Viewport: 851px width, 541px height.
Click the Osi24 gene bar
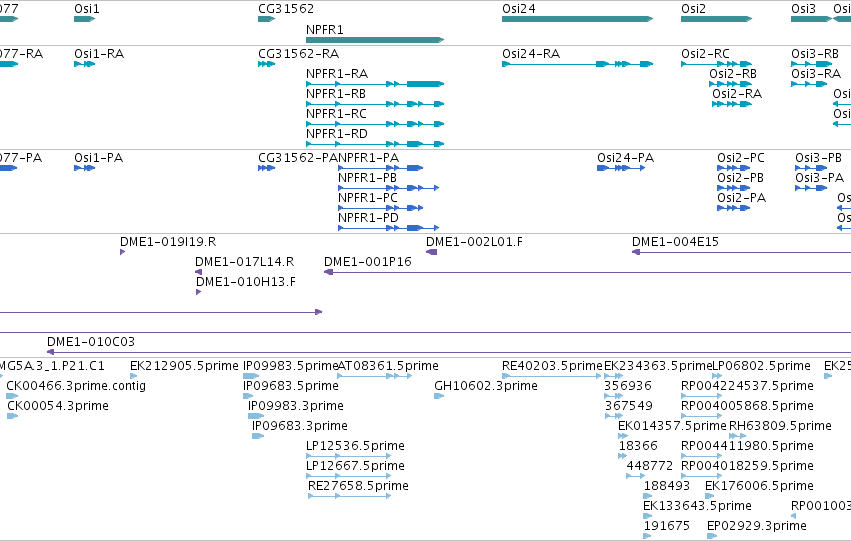(577, 19)
